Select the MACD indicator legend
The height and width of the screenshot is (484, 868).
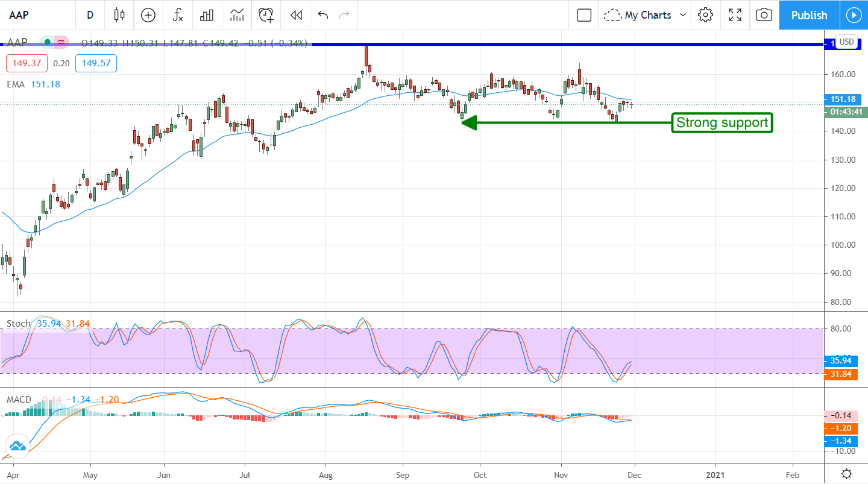click(63, 400)
